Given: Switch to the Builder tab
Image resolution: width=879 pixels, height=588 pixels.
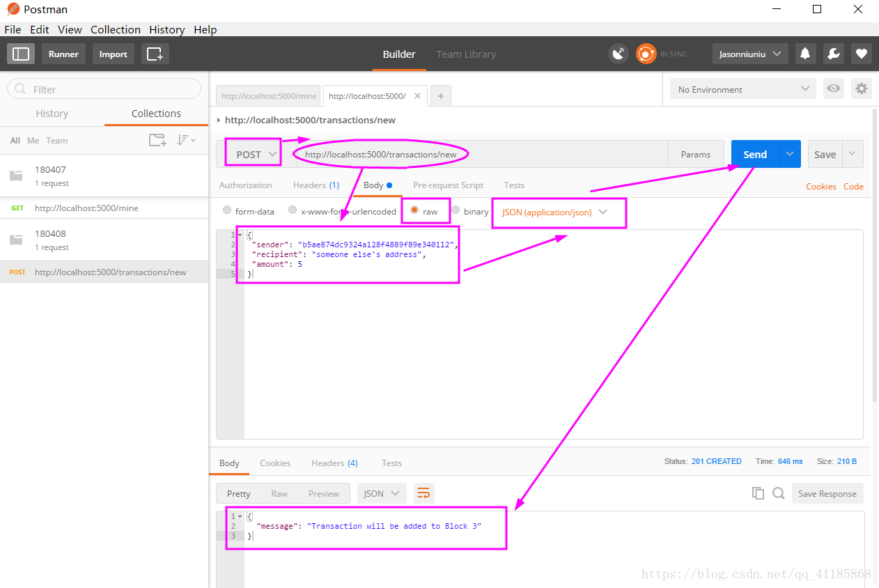Looking at the screenshot, I should pyautogui.click(x=399, y=54).
